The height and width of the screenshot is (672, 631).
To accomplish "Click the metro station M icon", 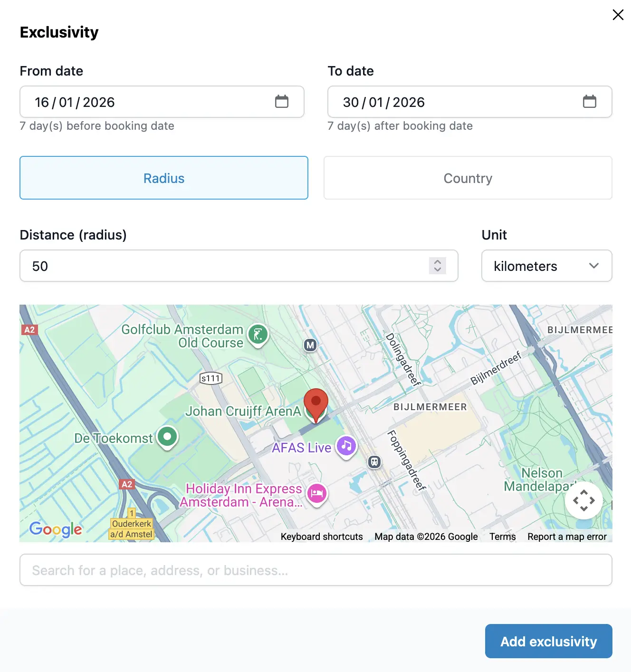I will (310, 345).
